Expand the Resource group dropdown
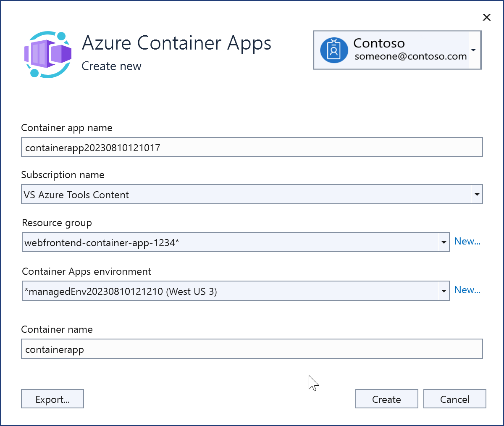The height and width of the screenshot is (426, 504). [444, 242]
